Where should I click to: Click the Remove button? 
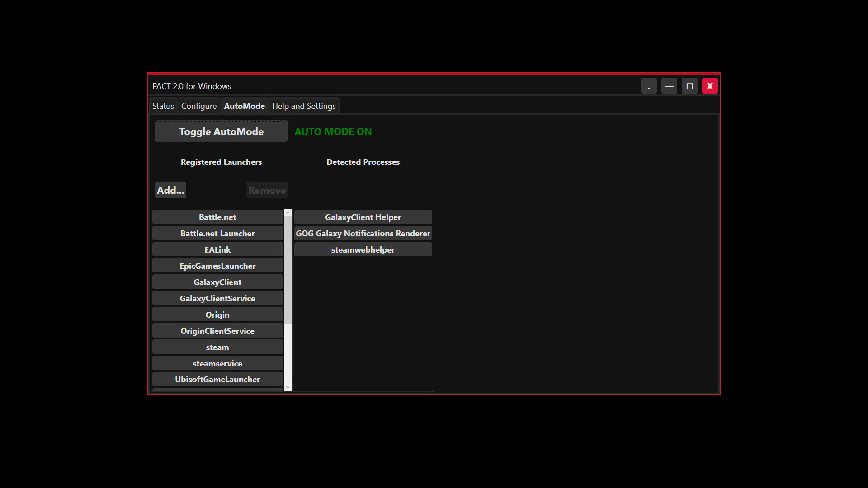pos(267,190)
